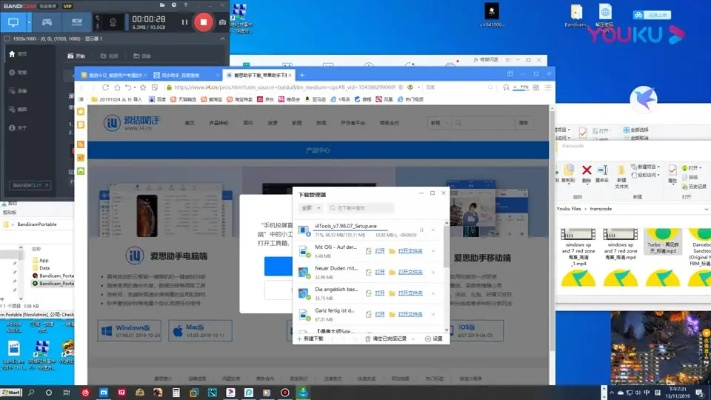Open the About section in Bandicam sidebar

click(18, 128)
